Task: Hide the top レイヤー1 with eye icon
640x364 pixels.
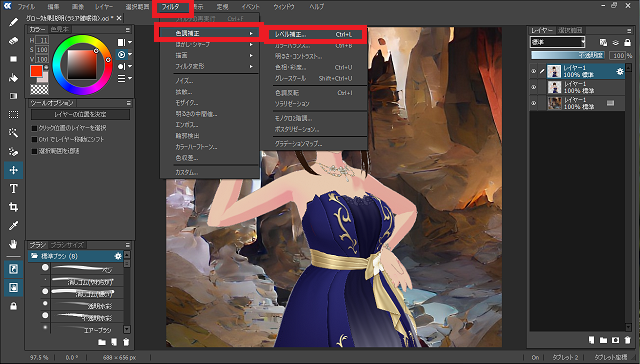Action: 533,71
